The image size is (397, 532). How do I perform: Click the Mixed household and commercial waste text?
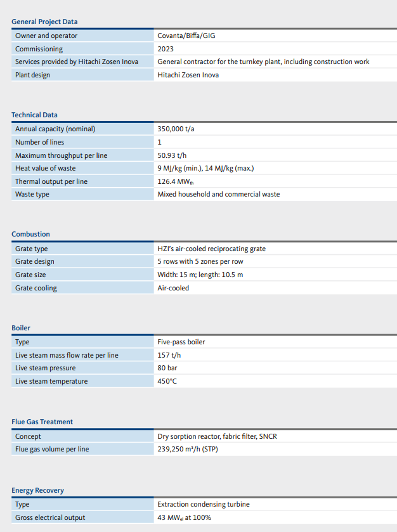(218, 194)
